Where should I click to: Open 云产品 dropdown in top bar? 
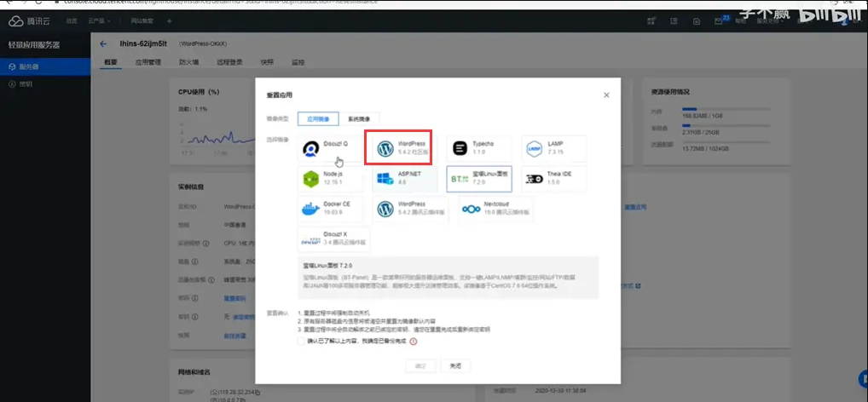pos(99,21)
